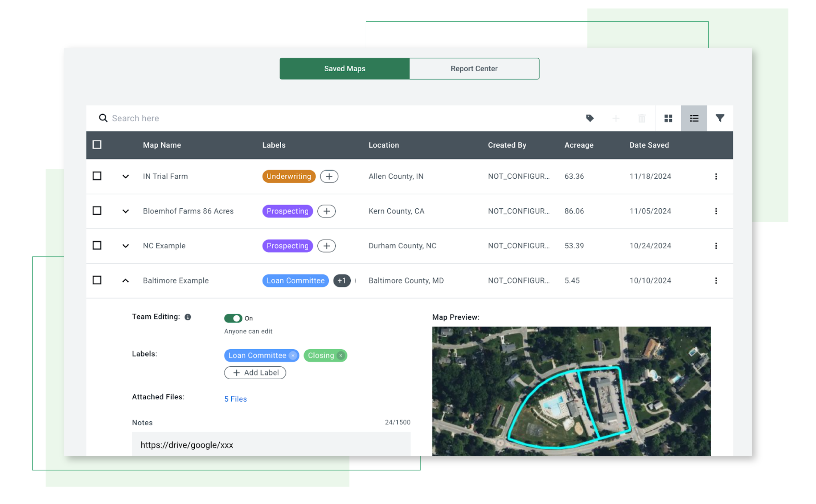Click the search magnifier icon

104,118
